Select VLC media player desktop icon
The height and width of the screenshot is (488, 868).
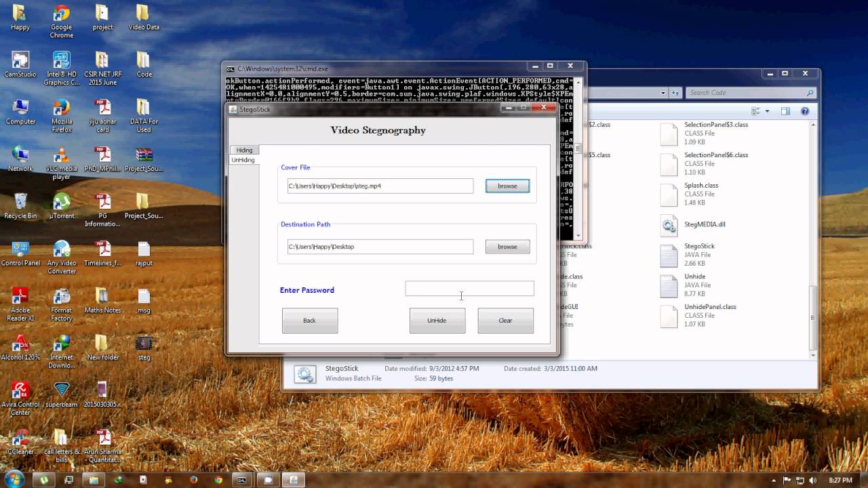pos(62,163)
